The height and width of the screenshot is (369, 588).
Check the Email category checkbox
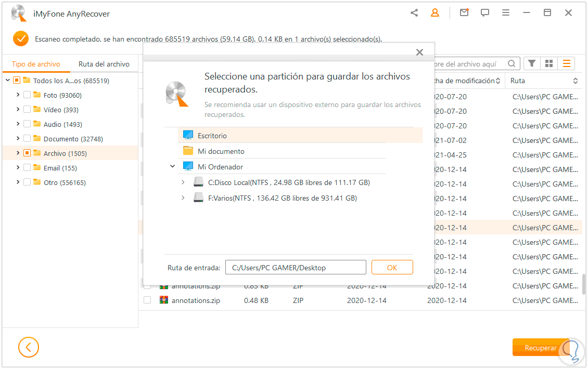click(27, 167)
